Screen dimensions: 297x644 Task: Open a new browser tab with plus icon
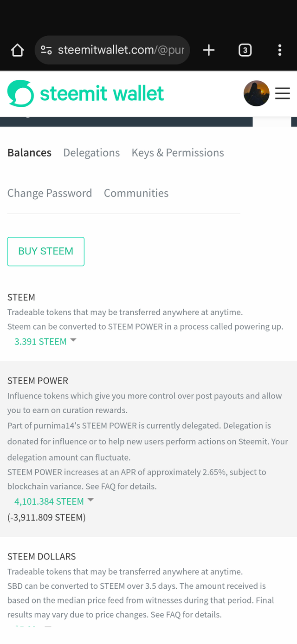pos(209,50)
